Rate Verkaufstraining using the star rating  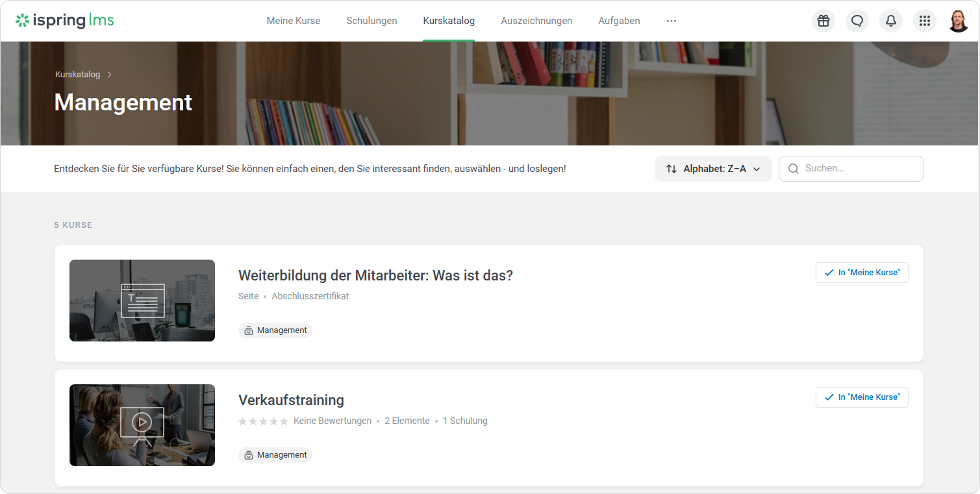(x=263, y=421)
